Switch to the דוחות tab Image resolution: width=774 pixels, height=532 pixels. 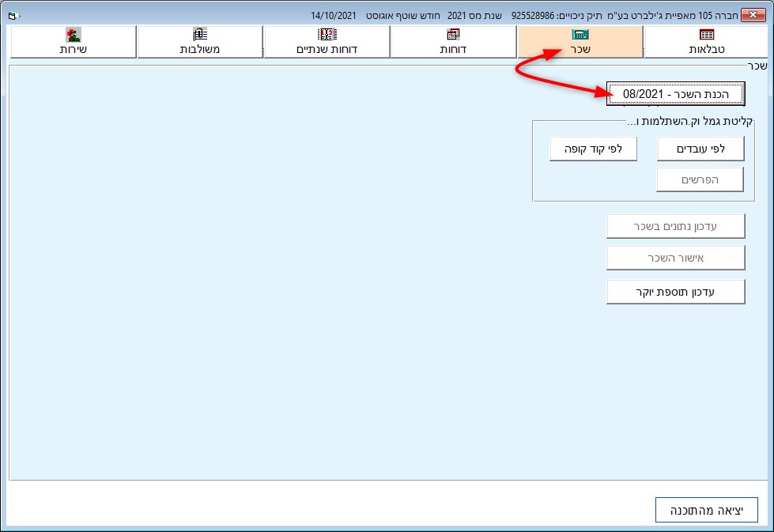coord(453,42)
